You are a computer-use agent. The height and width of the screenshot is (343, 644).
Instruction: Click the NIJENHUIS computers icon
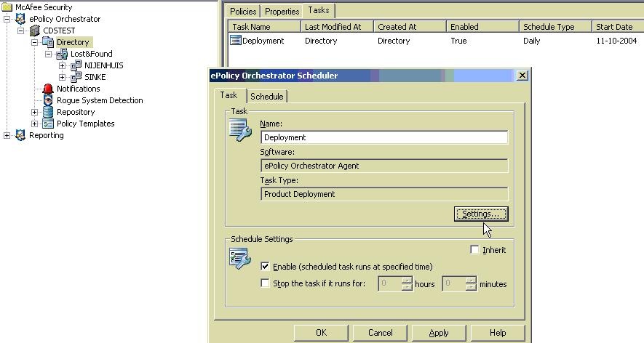[76, 65]
